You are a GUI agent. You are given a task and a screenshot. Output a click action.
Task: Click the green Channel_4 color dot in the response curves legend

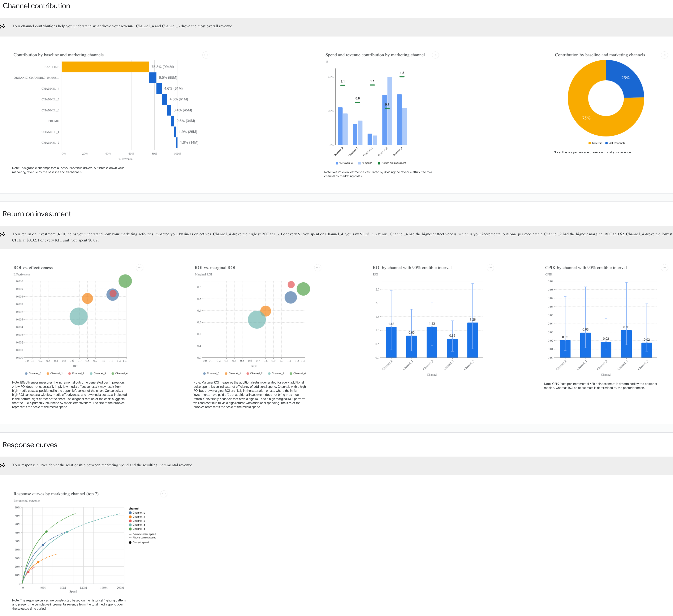(x=130, y=528)
